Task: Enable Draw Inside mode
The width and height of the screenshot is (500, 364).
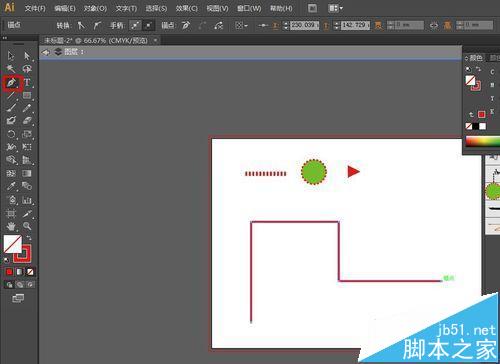Action: point(30,284)
